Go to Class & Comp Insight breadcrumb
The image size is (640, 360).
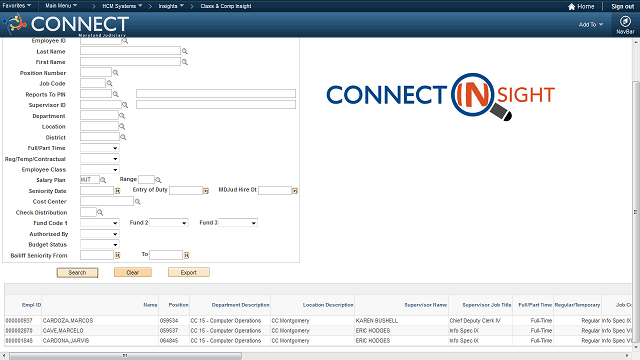pyautogui.click(x=226, y=6)
